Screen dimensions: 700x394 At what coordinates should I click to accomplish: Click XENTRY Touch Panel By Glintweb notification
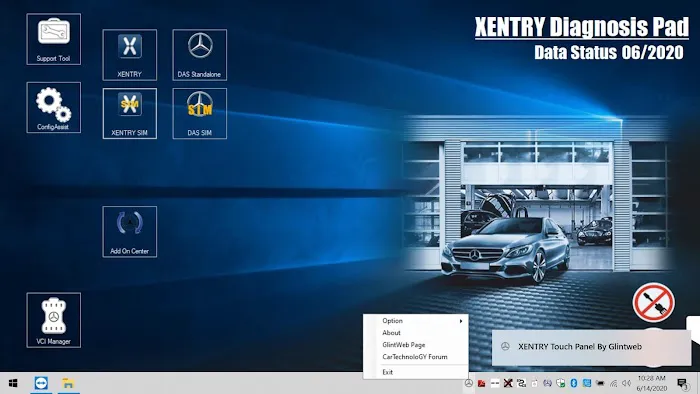(x=592, y=347)
